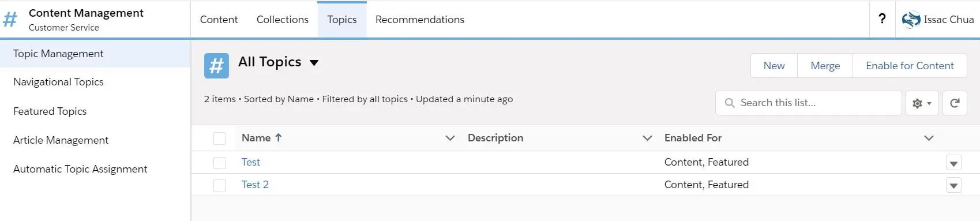The width and height of the screenshot is (980, 221).
Task: Open the help question mark icon
Action: [882, 18]
